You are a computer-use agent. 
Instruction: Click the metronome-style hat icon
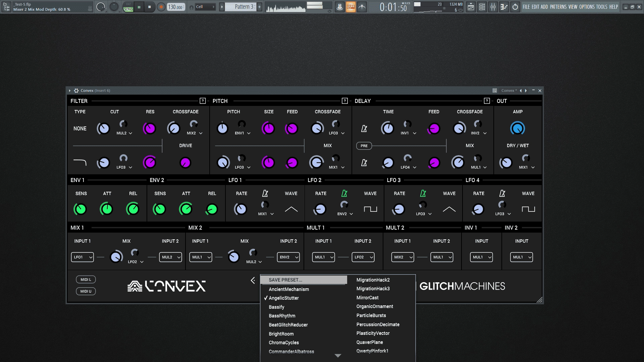click(340, 7)
